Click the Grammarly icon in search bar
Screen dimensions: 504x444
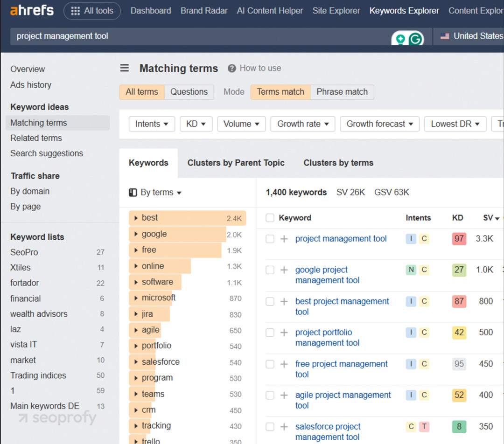click(x=416, y=39)
